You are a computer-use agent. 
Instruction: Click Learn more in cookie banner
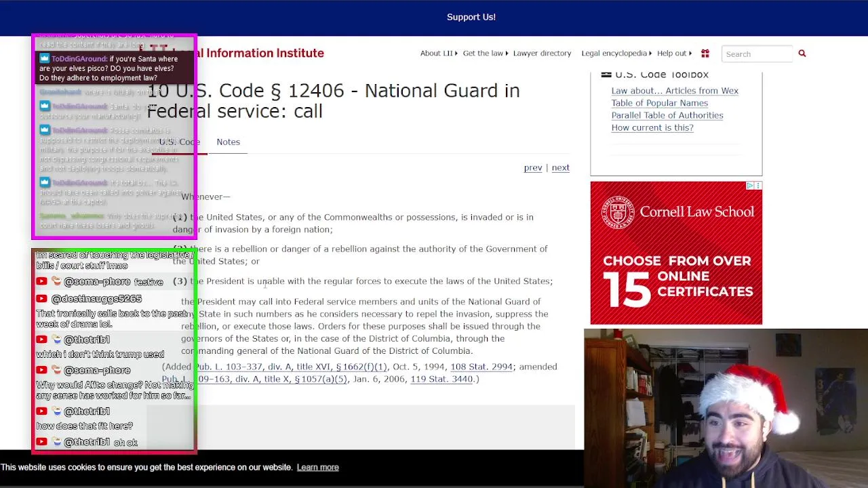point(317,467)
